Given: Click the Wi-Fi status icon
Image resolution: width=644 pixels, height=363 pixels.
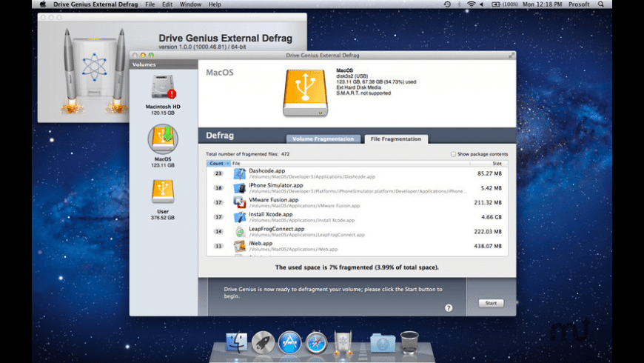Looking at the screenshot, I should 471,4.
